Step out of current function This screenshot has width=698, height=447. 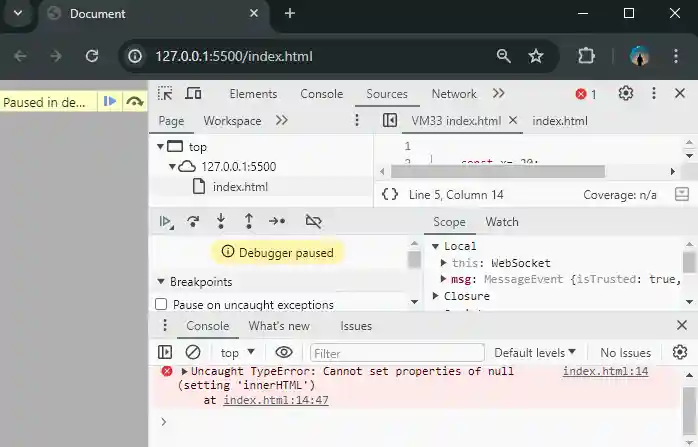point(249,221)
